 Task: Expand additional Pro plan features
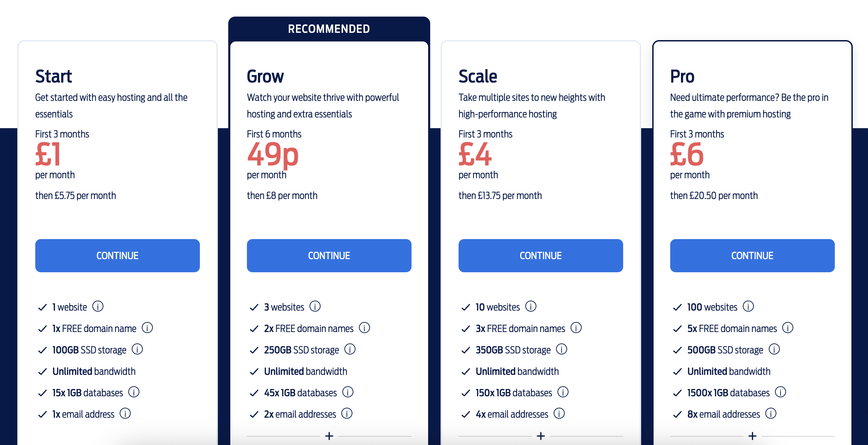tap(752, 436)
